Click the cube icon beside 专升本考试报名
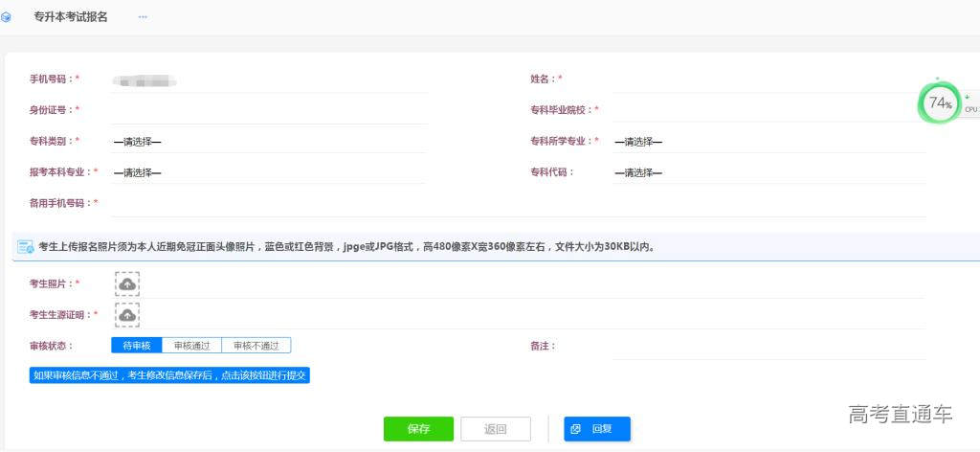The height and width of the screenshot is (452, 980). 7,17
